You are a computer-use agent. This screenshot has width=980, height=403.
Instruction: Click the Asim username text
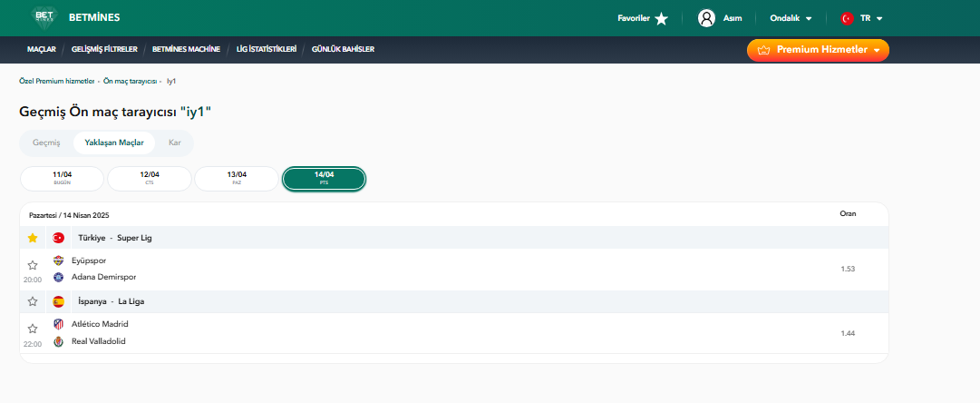click(x=733, y=18)
